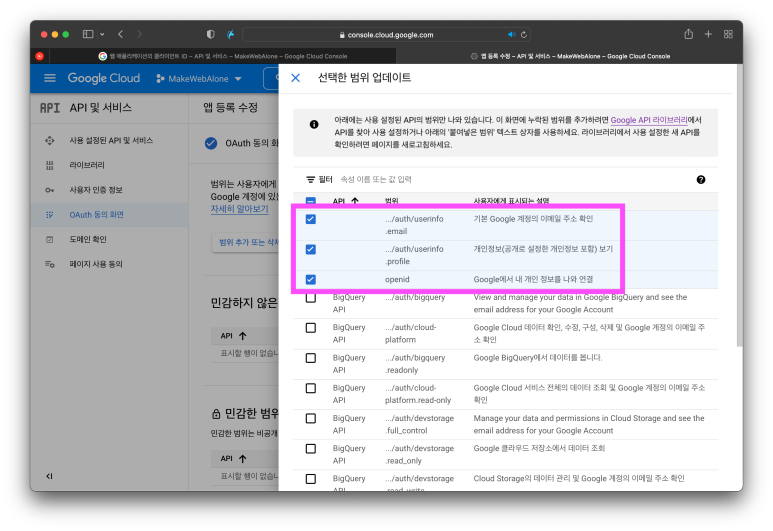Open a new tab with plus icon

(x=708, y=34)
